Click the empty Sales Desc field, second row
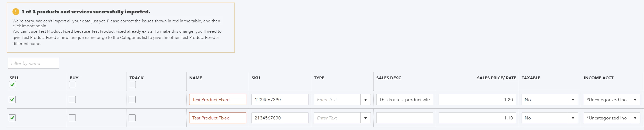Screen dimensions: 644x130 click(x=405, y=118)
